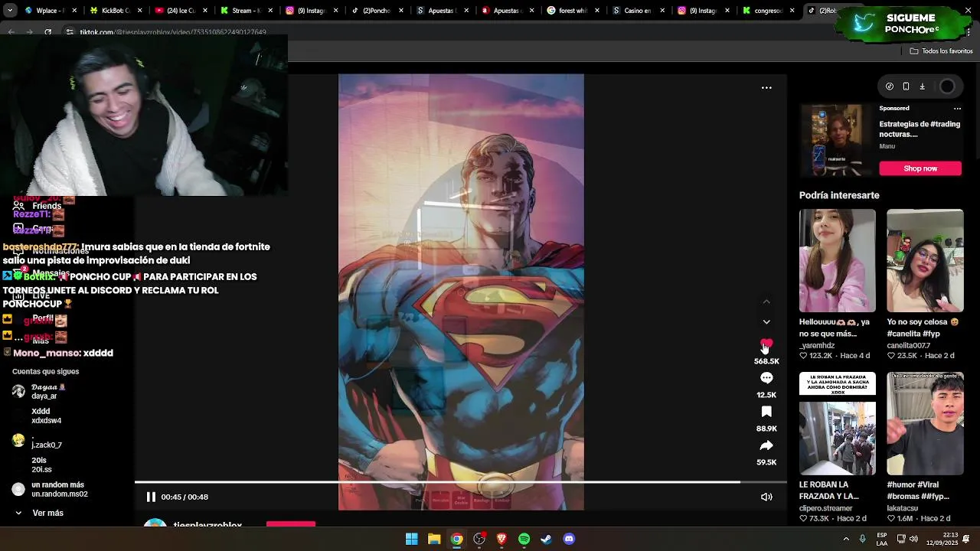Viewport: 980px width, 551px height.
Task: Click the browser back arrow
Action: coord(11,32)
